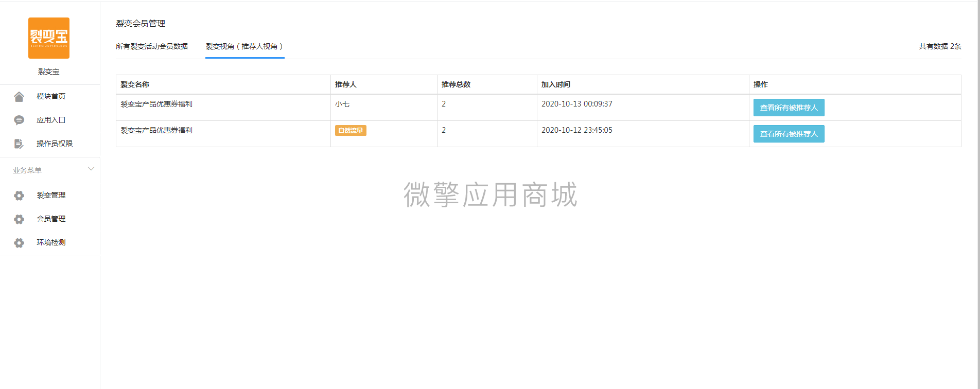This screenshot has height=389, width=980.
Task: Click 裂变宝产品优惠券福利 in the 小七 row
Action: point(156,104)
